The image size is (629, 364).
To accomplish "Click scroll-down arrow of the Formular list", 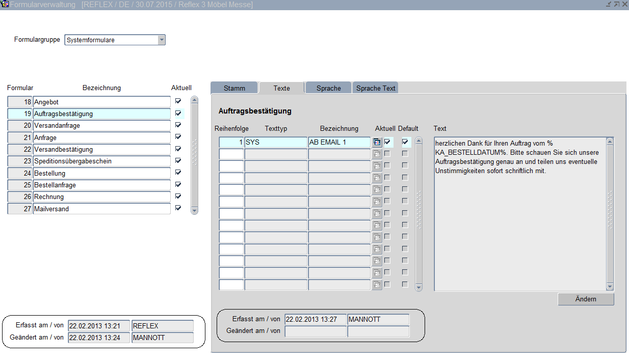I will [x=194, y=210].
